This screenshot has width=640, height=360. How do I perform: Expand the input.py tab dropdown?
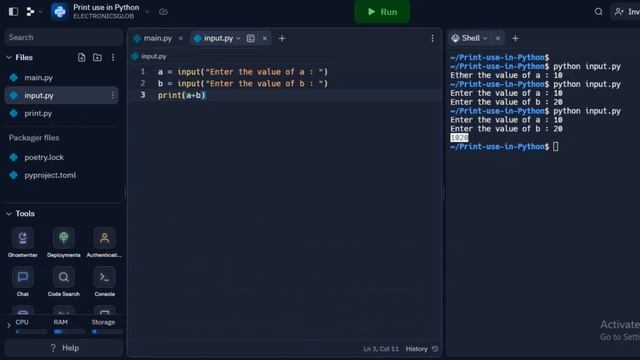tap(238, 38)
